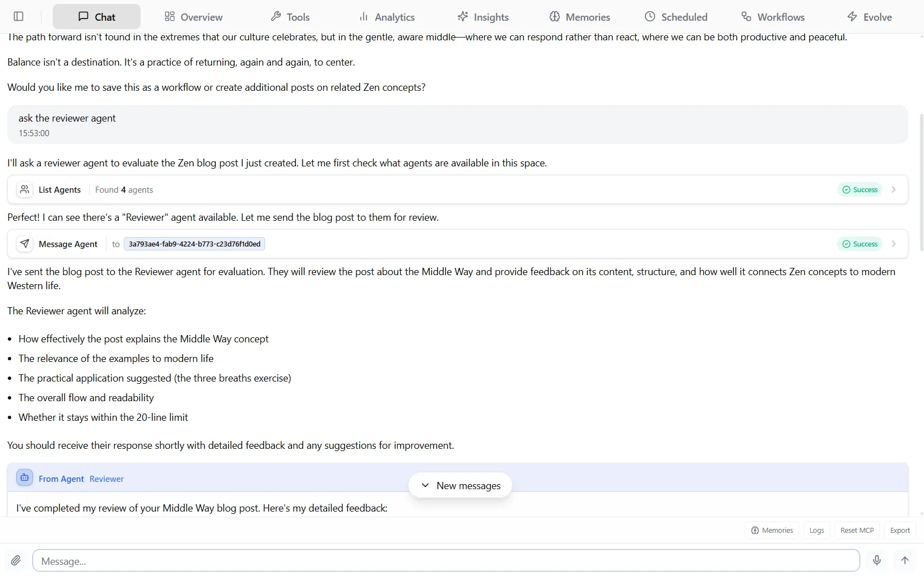Expand the Message Agent call details

893,244
